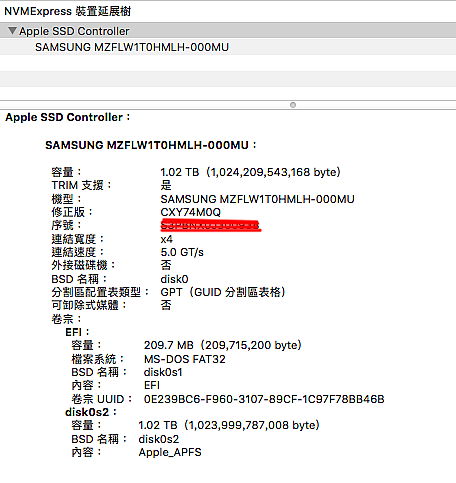This screenshot has height=483, width=456.
Task: Click the 卷宗 label
Action: (66, 319)
